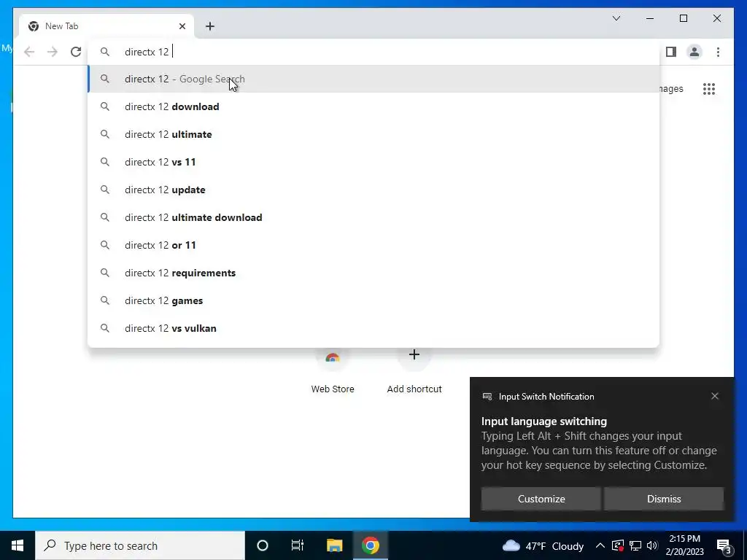747x560 pixels.
Task: Expand the tab search chevron
Action: (616, 18)
